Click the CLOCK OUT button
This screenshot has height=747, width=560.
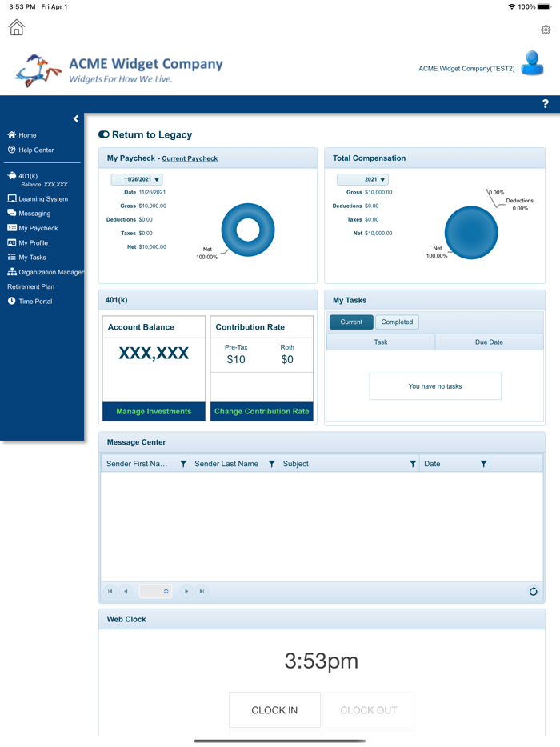tap(369, 710)
